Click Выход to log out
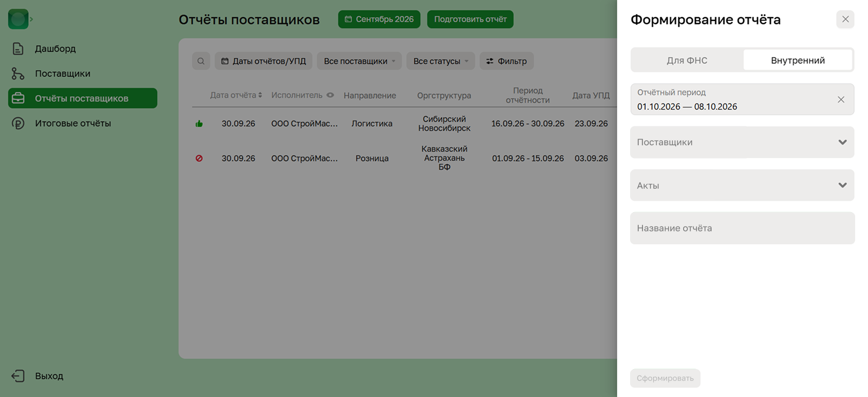 pos(38,376)
